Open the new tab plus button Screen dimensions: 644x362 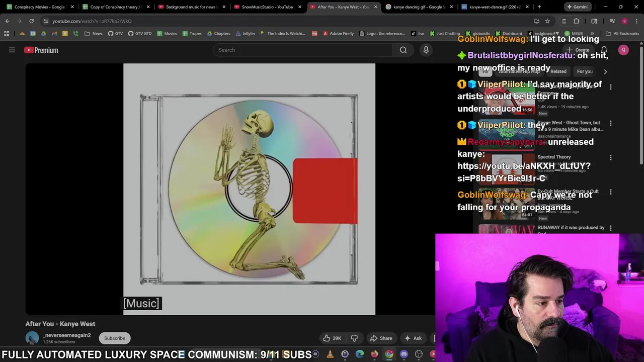pyautogui.click(x=539, y=7)
